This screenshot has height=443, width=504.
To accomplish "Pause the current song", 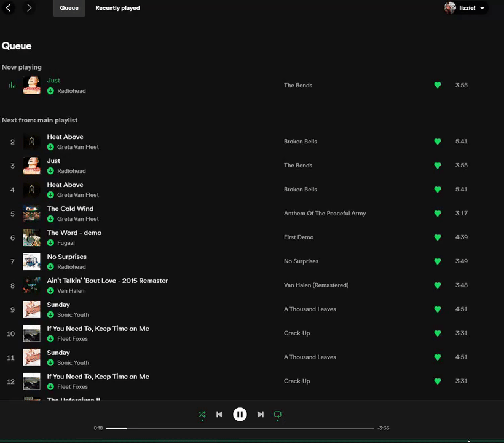I will [240, 414].
